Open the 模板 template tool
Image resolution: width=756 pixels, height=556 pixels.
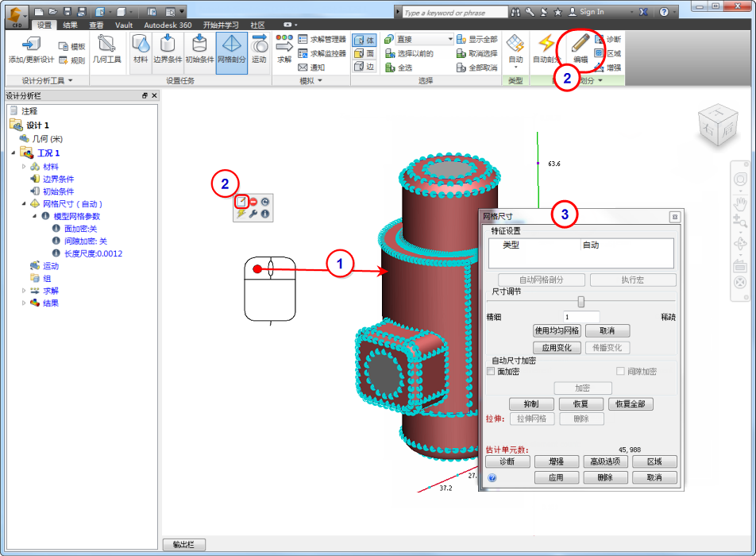[x=71, y=46]
